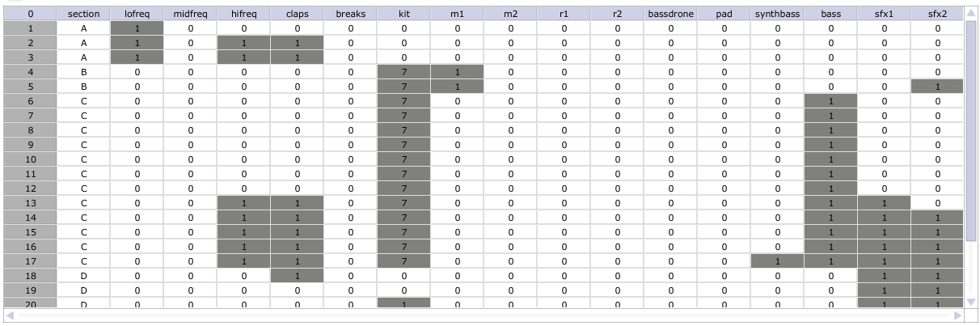Click the vertical scrollbar thumb
This screenshot has width=980, height=326.
pyautogui.click(x=972, y=130)
